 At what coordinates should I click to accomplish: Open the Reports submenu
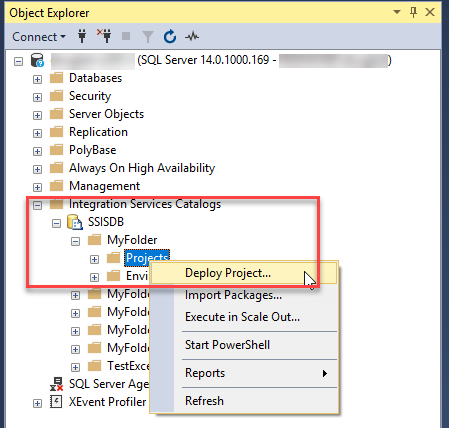(x=245, y=373)
